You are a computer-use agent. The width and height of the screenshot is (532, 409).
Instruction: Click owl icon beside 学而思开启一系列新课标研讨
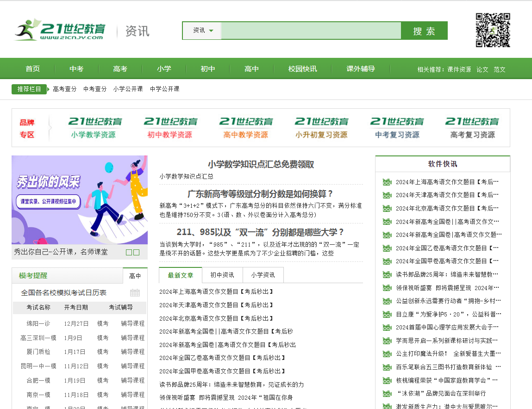(387, 341)
